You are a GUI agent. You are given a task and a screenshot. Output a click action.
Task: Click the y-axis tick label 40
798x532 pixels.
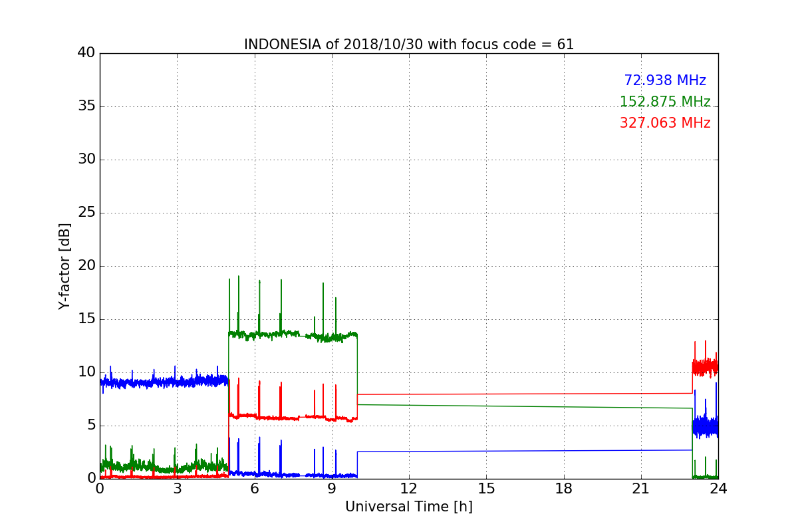(x=86, y=53)
